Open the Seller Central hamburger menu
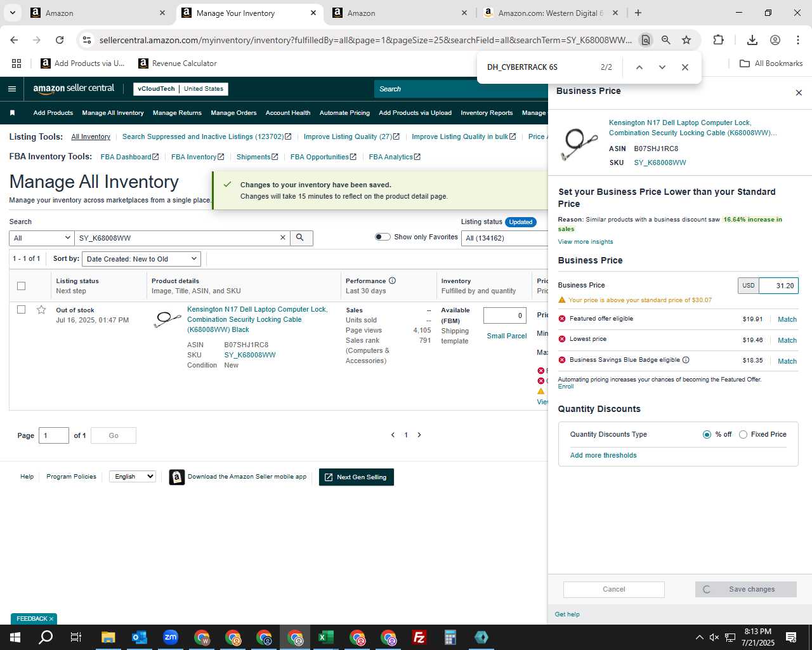 click(x=11, y=89)
